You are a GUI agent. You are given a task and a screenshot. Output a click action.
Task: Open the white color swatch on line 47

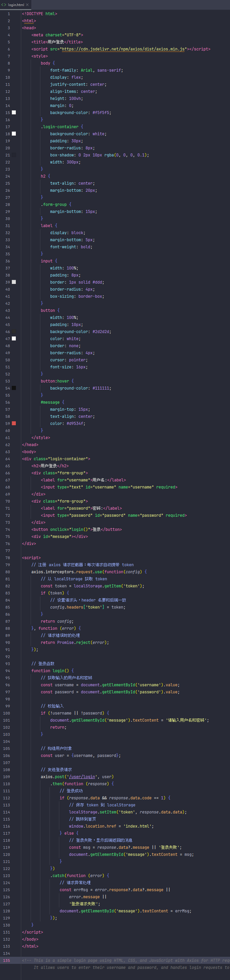[x=14, y=338]
